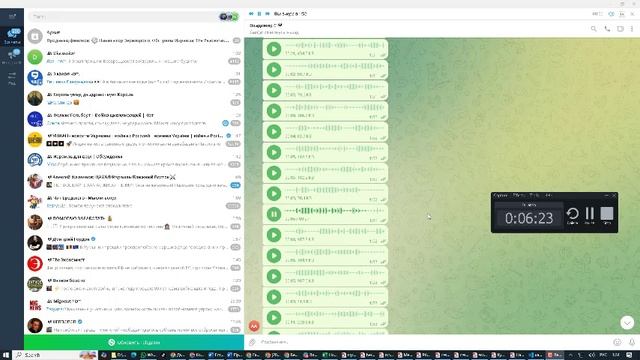
Task: Open the emoji picker
Action: 617,342
